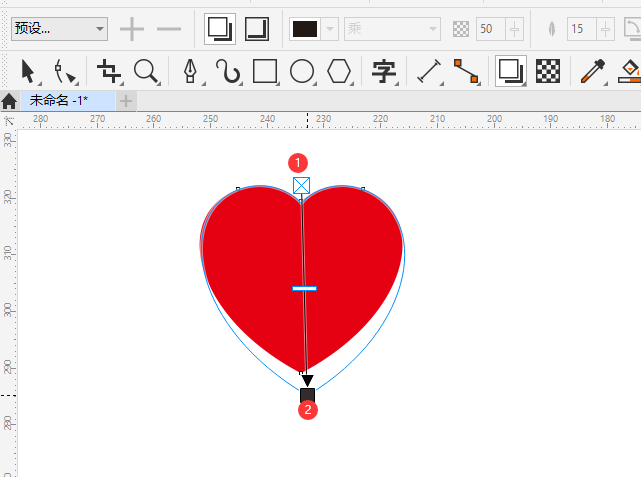
Task: Open the shadow color dropdown arrow
Action: (x=329, y=29)
